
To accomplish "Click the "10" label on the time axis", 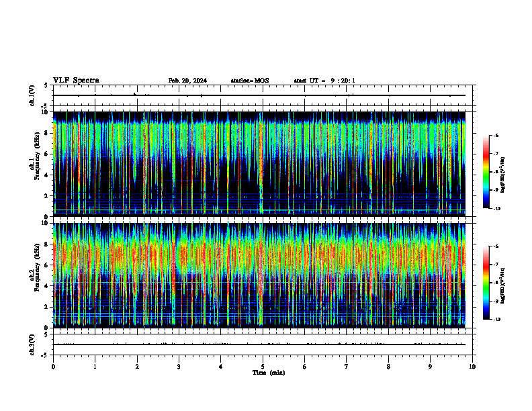I will coord(472,367).
